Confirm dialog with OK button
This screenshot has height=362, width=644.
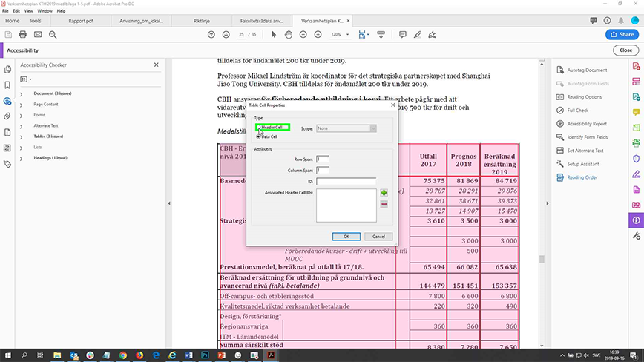(346, 237)
